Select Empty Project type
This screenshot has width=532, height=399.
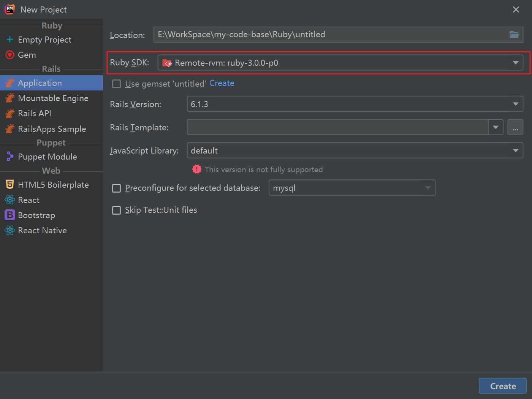pos(51,40)
